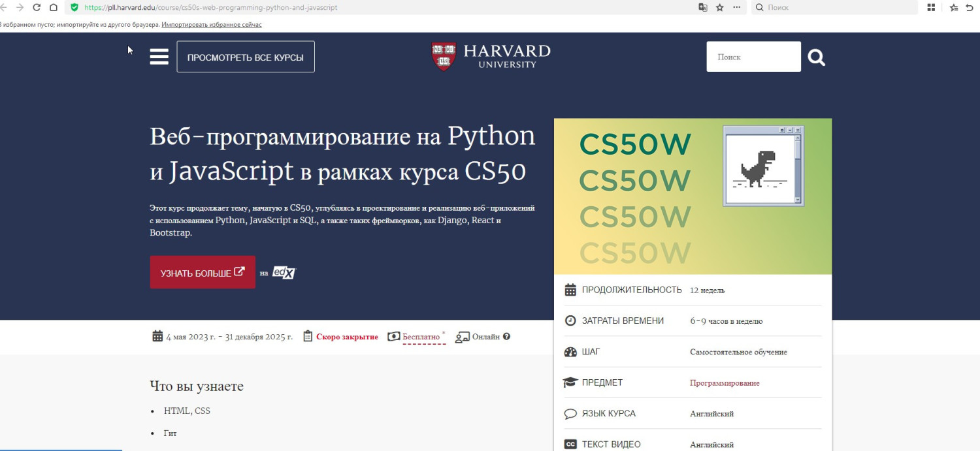Click the Harvard University logo
980x451 pixels.
coord(491,56)
